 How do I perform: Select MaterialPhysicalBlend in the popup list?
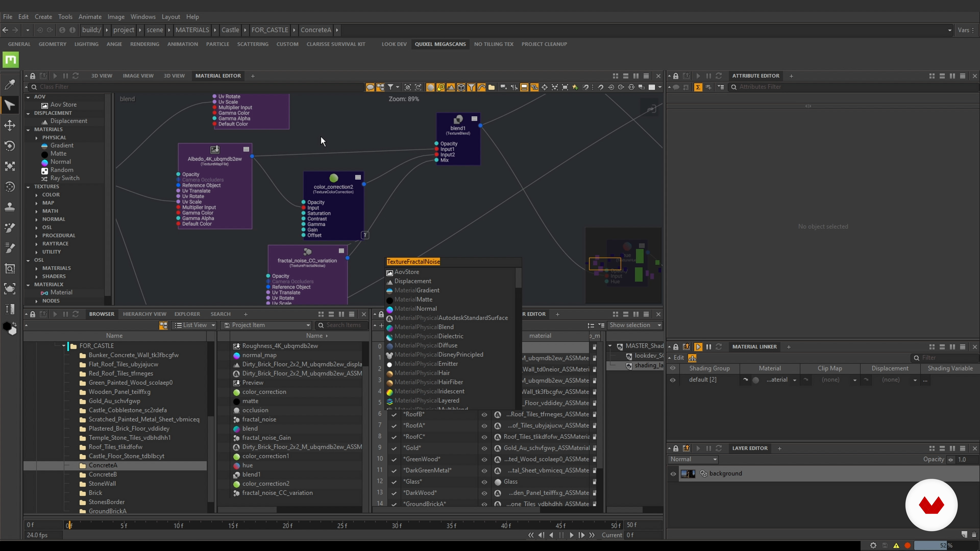pyautogui.click(x=424, y=327)
